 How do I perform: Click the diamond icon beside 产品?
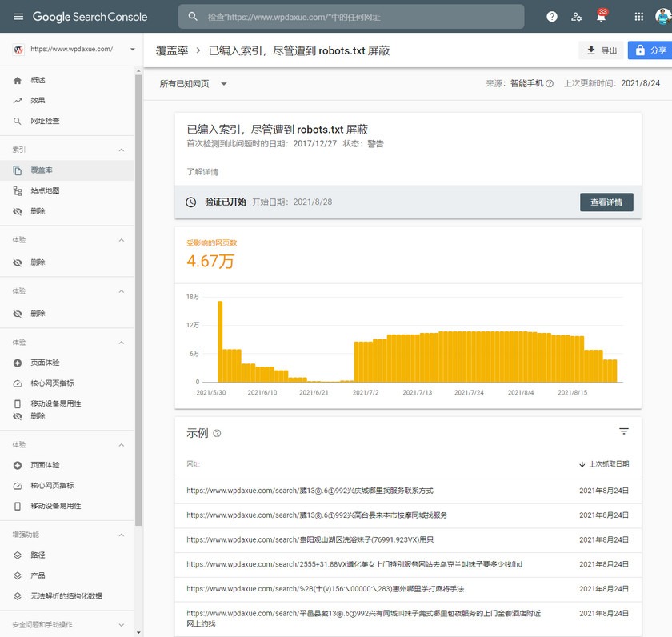tap(17, 575)
